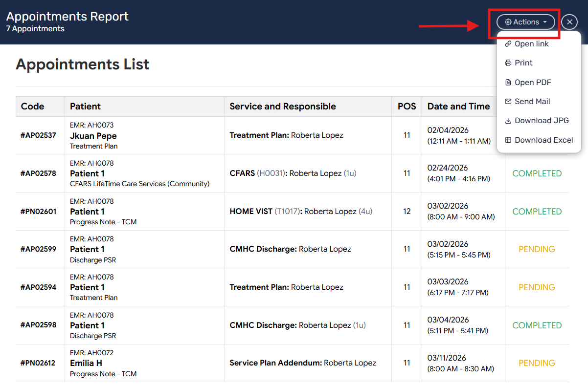
Task: Click the printer icon in Actions menu
Action: coord(508,63)
